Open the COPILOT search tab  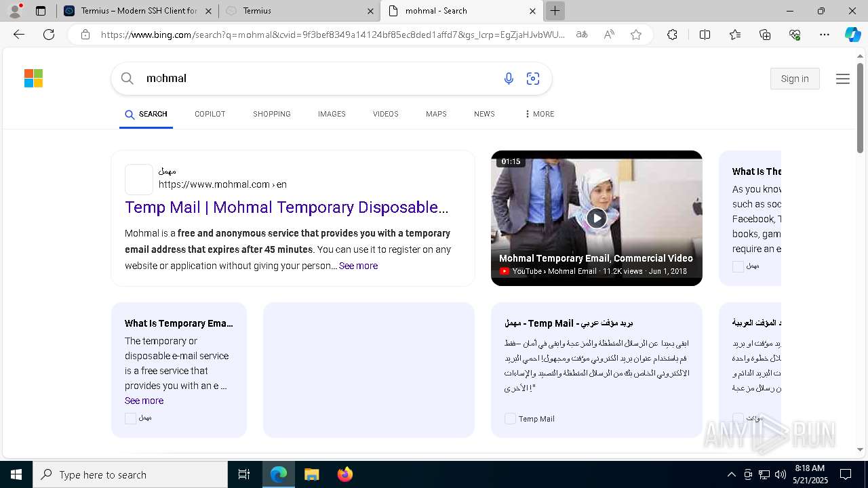[x=210, y=114]
